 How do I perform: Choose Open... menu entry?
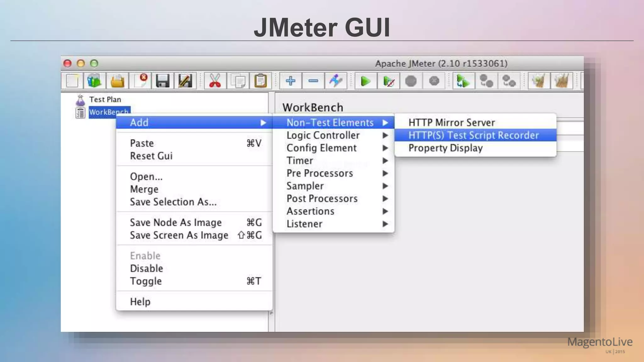click(x=194, y=177)
